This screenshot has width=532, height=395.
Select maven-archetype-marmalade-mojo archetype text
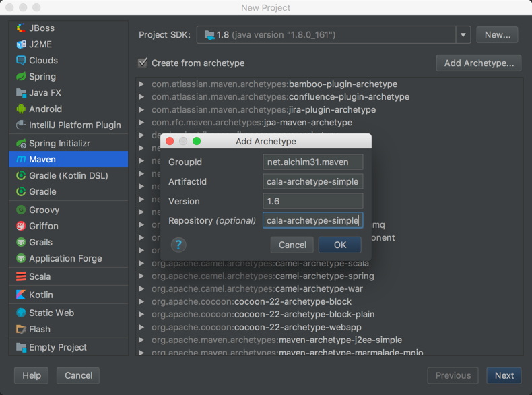point(351,353)
